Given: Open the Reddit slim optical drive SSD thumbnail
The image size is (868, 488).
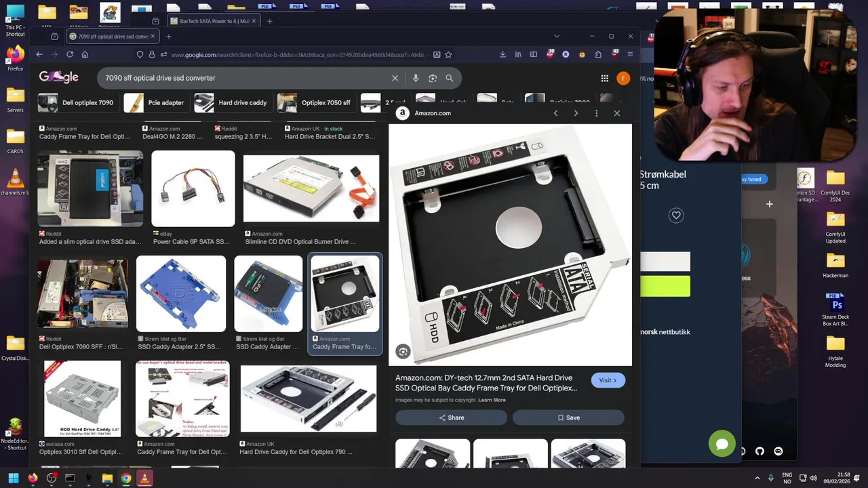Looking at the screenshot, I should [90, 188].
